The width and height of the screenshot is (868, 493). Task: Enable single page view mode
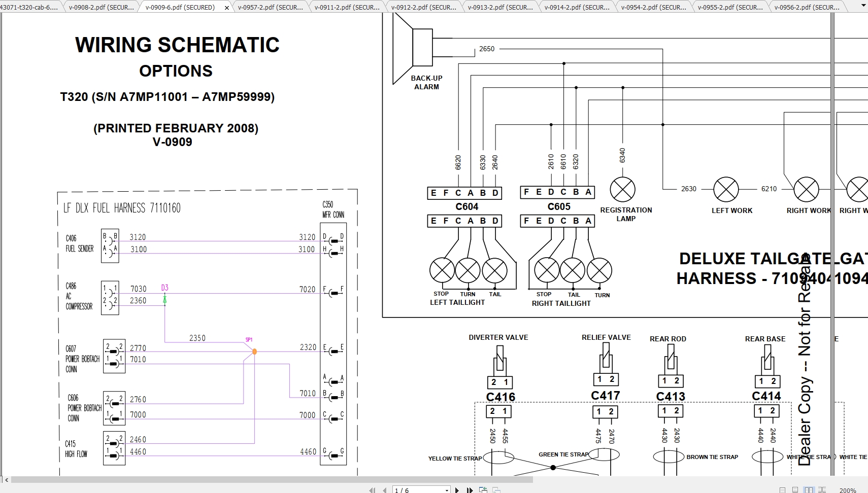(x=782, y=490)
